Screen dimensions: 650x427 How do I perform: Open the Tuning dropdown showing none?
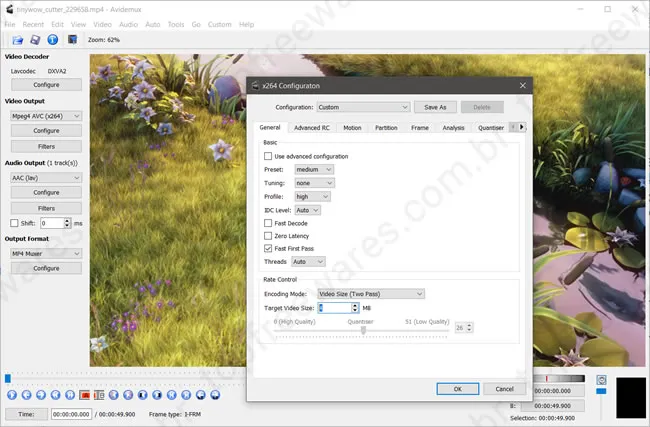(315, 183)
